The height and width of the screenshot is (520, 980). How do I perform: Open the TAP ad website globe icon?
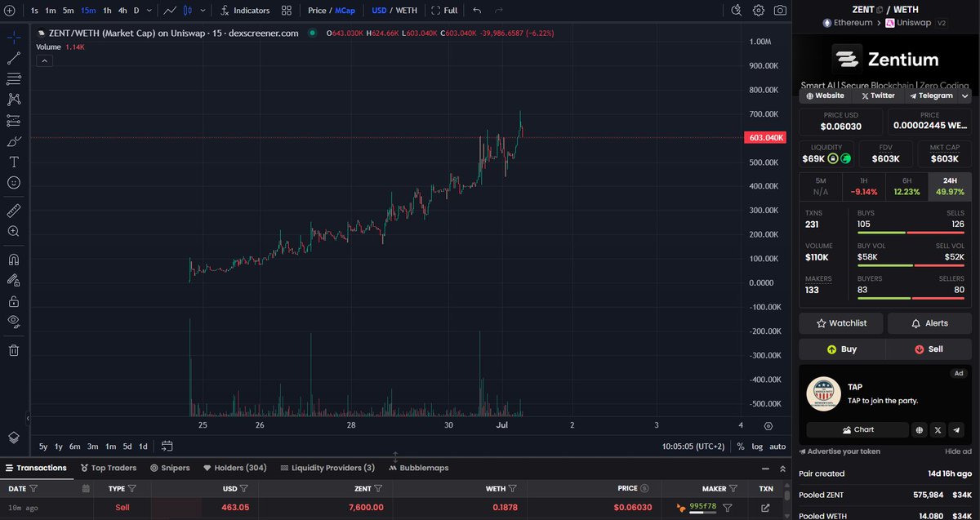[920, 429]
